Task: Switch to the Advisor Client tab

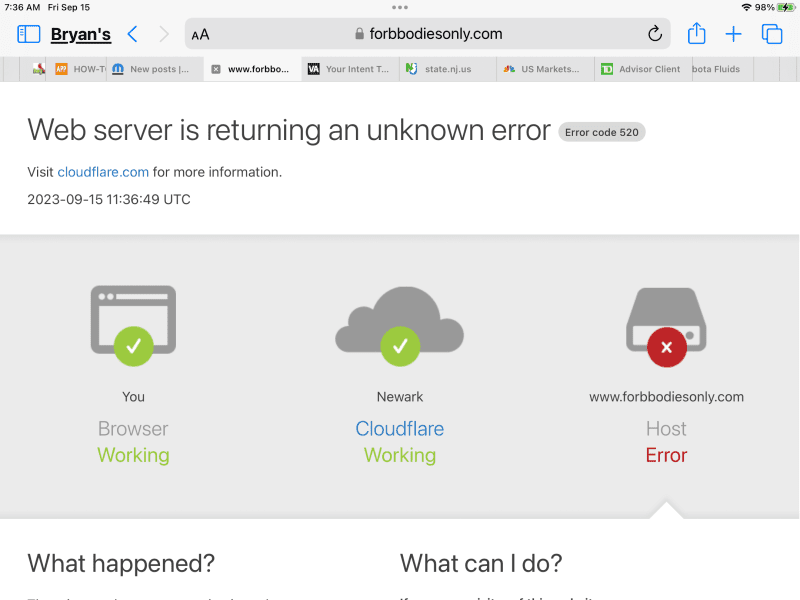Action: 643,69
